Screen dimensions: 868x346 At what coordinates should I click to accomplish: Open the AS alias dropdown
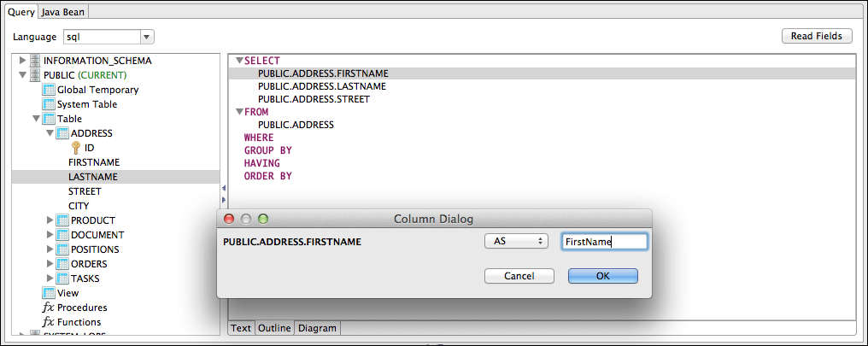pos(516,242)
